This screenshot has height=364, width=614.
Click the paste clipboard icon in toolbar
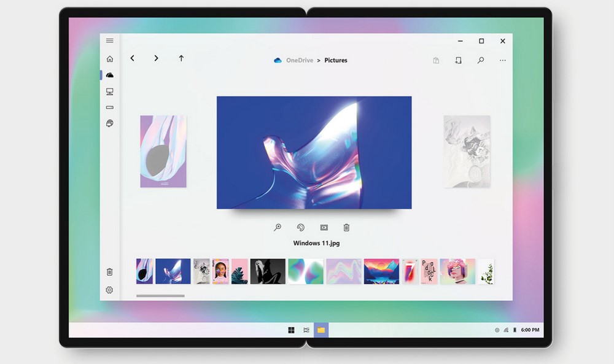tap(436, 60)
